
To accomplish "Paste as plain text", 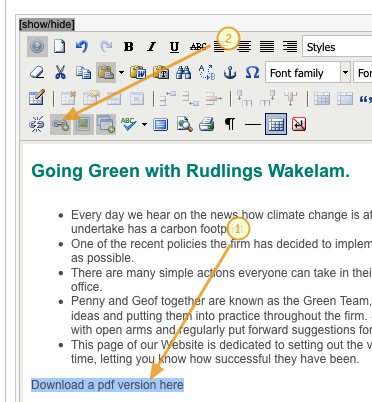I will tap(161, 72).
